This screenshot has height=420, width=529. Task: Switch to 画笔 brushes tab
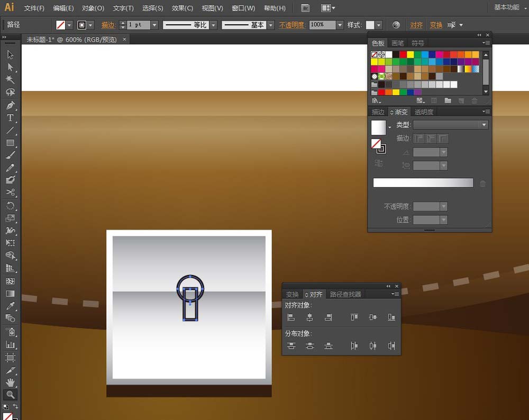397,43
